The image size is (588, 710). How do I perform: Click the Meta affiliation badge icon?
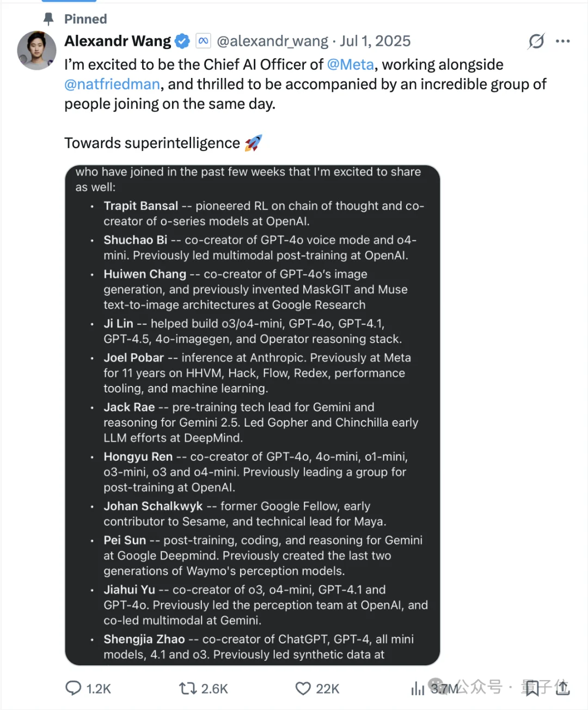pyautogui.click(x=203, y=41)
